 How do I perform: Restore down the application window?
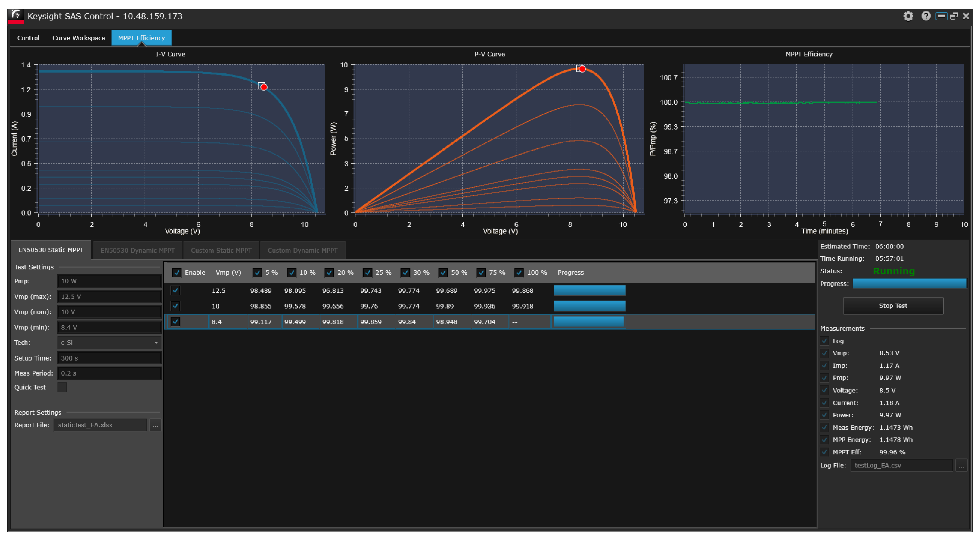point(954,16)
